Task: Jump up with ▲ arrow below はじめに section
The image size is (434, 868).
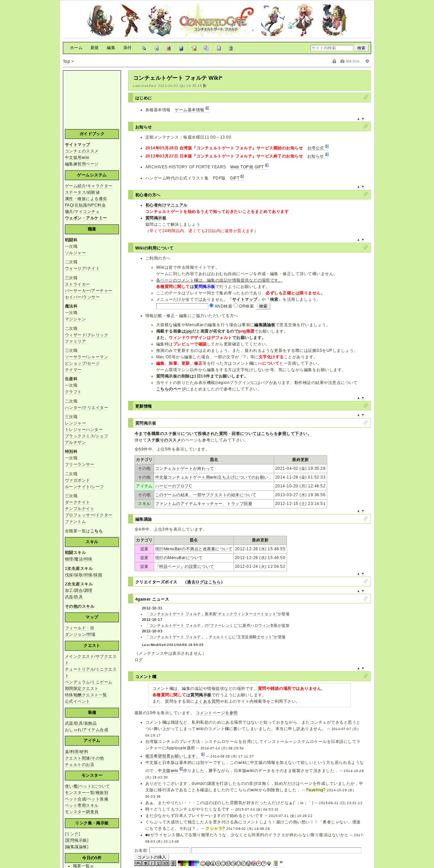Action: (358, 119)
